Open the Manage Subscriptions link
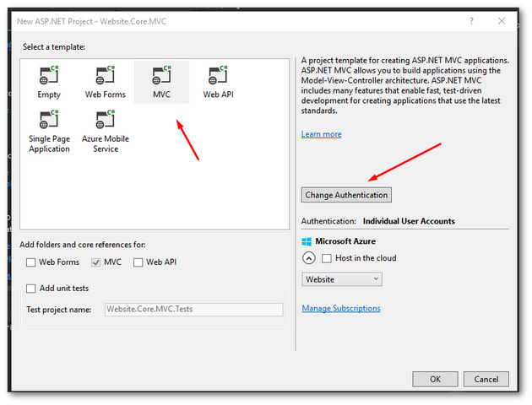Screen dimensions: 532x405 341,309
